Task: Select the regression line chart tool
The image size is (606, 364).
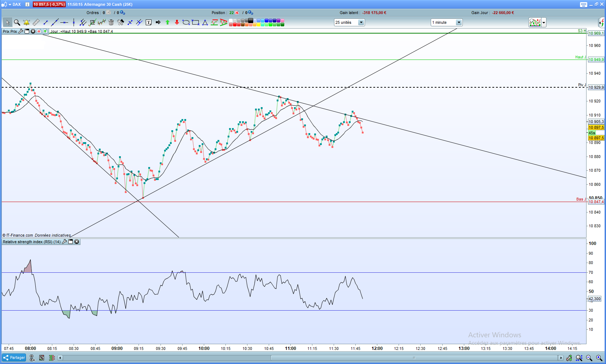Action: tap(102, 22)
